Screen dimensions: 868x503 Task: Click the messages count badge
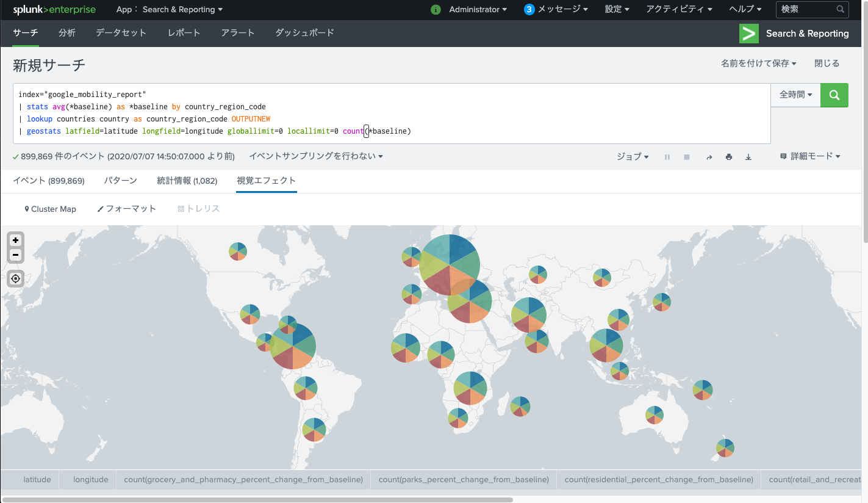pyautogui.click(x=529, y=10)
